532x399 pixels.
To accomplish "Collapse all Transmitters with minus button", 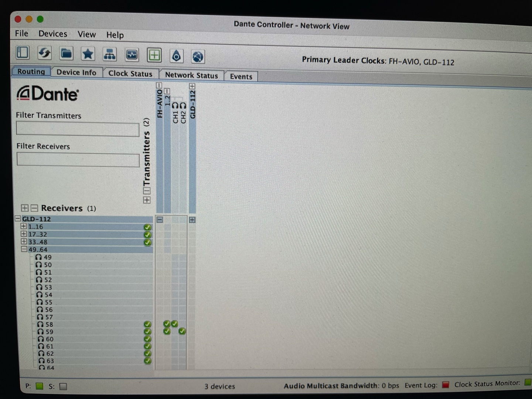I will click(147, 191).
